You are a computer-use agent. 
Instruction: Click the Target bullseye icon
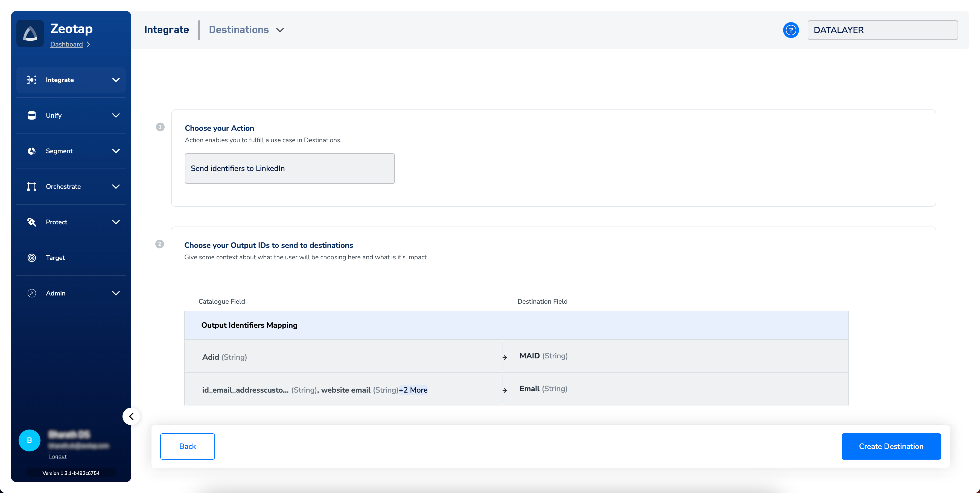coord(31,258)
